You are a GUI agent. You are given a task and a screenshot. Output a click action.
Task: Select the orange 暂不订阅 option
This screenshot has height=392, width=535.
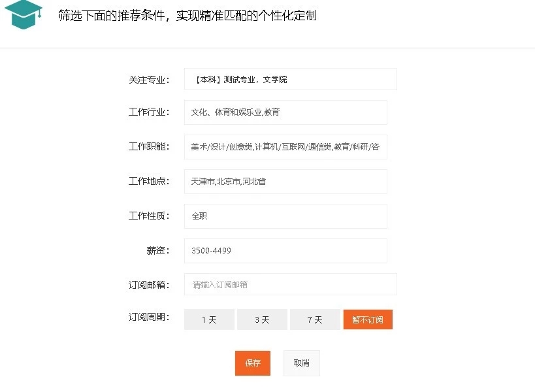click(368, 319)
